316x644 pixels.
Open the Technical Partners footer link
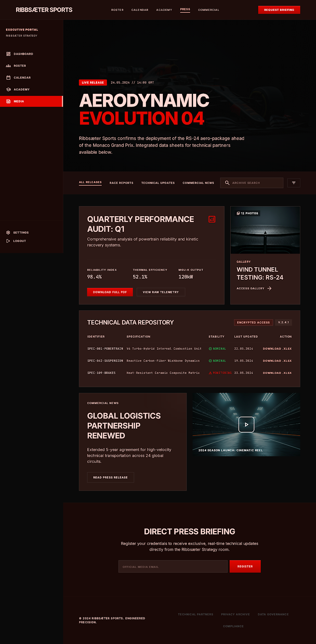click(196, 614)
